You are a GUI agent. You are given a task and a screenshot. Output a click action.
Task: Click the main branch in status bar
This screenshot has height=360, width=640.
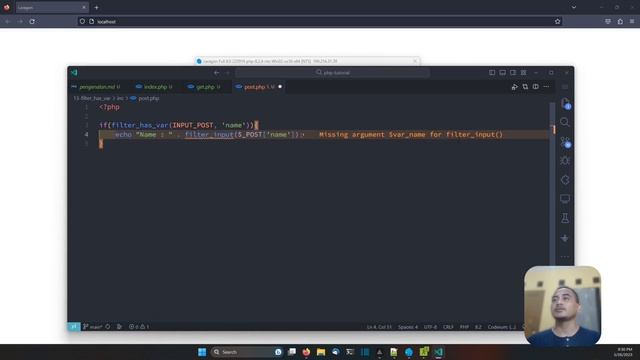point(92,327)
